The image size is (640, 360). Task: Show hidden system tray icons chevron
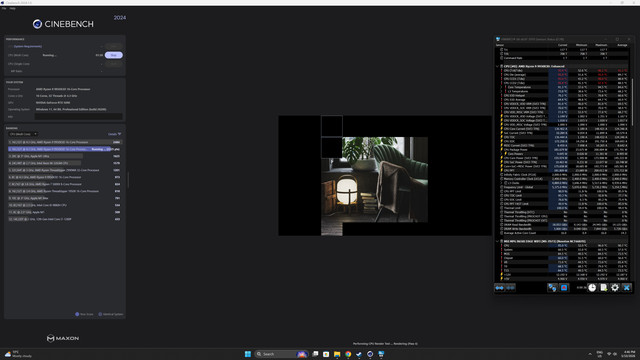pyautogui.click(x=590, y=354)
